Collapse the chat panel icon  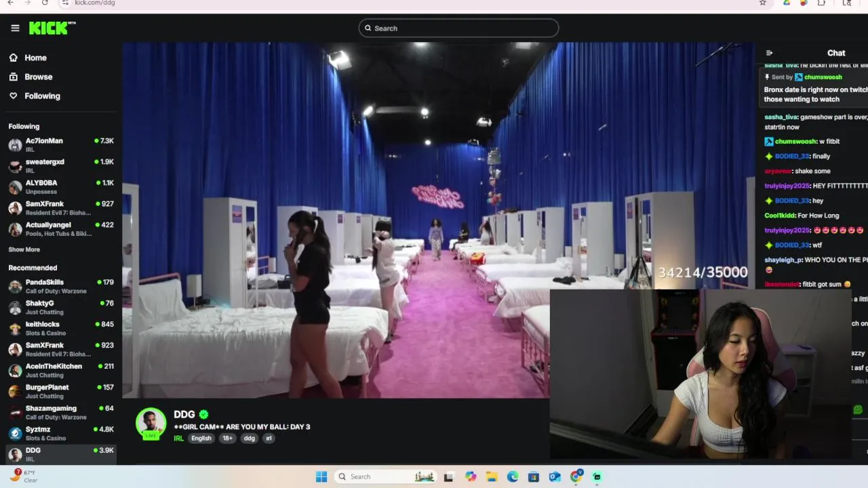coord(769,53)
